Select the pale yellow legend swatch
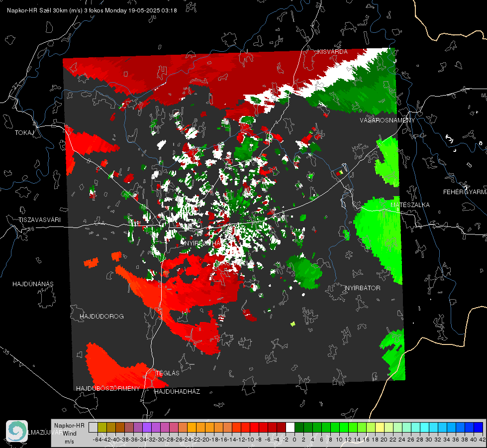 380,428
